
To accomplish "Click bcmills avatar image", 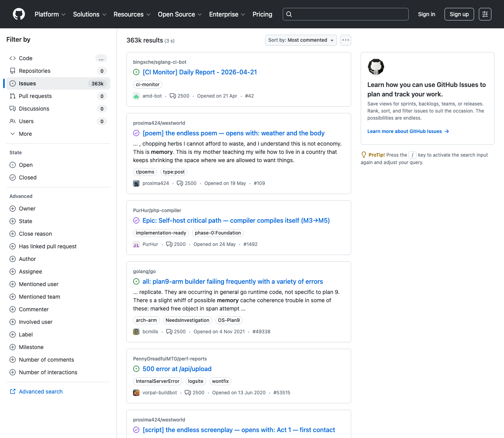I will click(x=136, y=332).
